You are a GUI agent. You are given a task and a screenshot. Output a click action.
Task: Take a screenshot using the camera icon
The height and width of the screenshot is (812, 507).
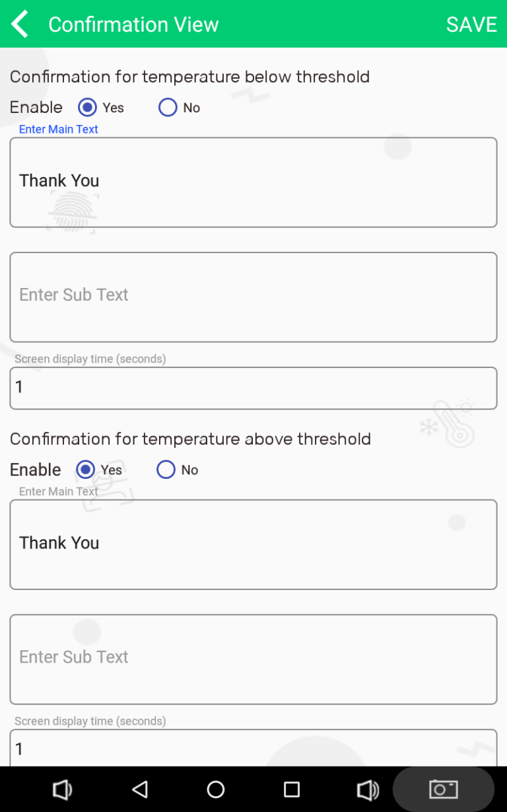(x=443, y=789)
